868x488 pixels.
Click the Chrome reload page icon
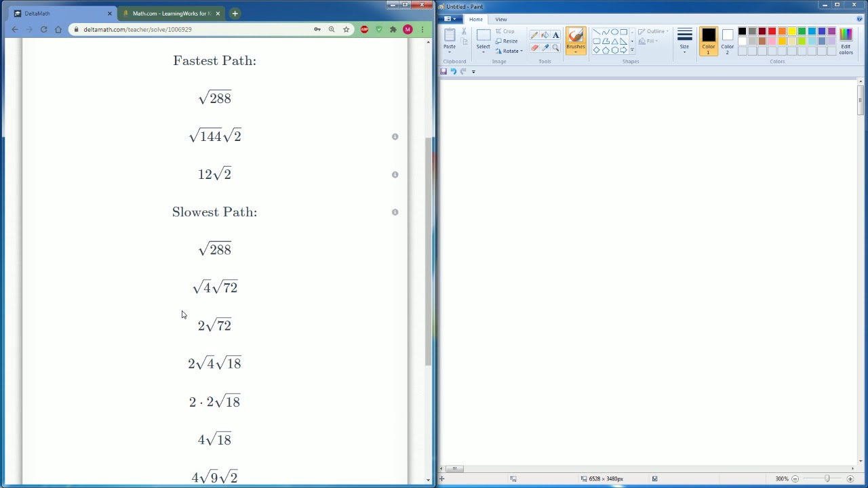[x=43, y=29]
